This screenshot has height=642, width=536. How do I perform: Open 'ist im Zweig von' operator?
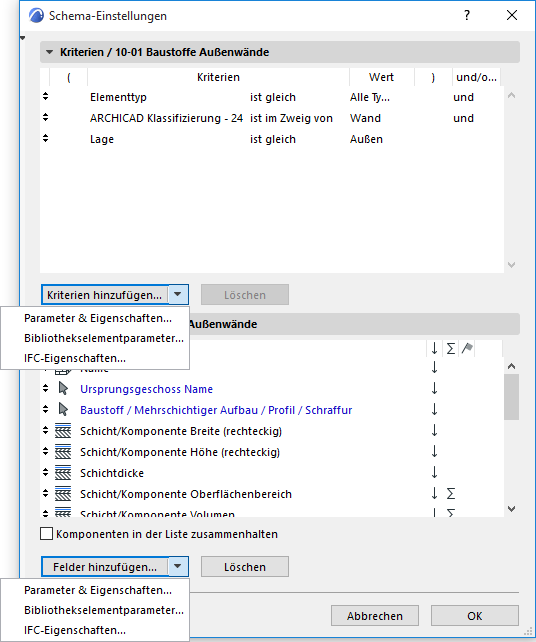[291, 118]
